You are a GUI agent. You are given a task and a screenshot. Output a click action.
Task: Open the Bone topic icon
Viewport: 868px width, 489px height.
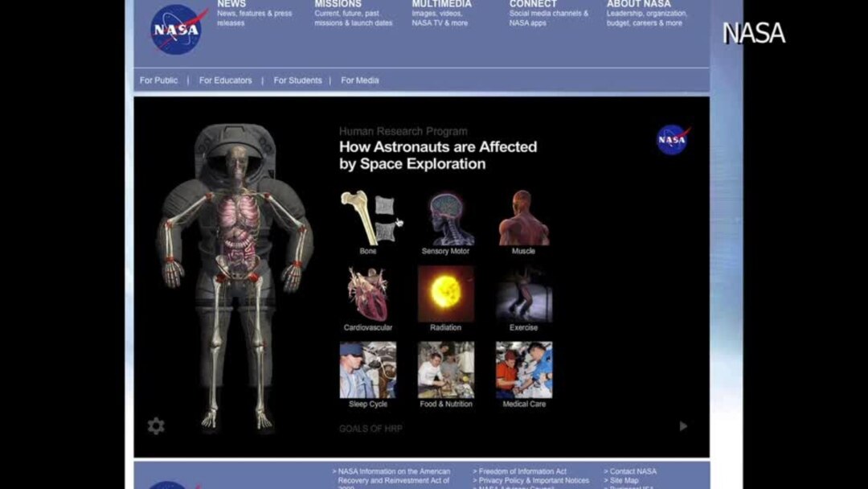click(x=370, y=218)
